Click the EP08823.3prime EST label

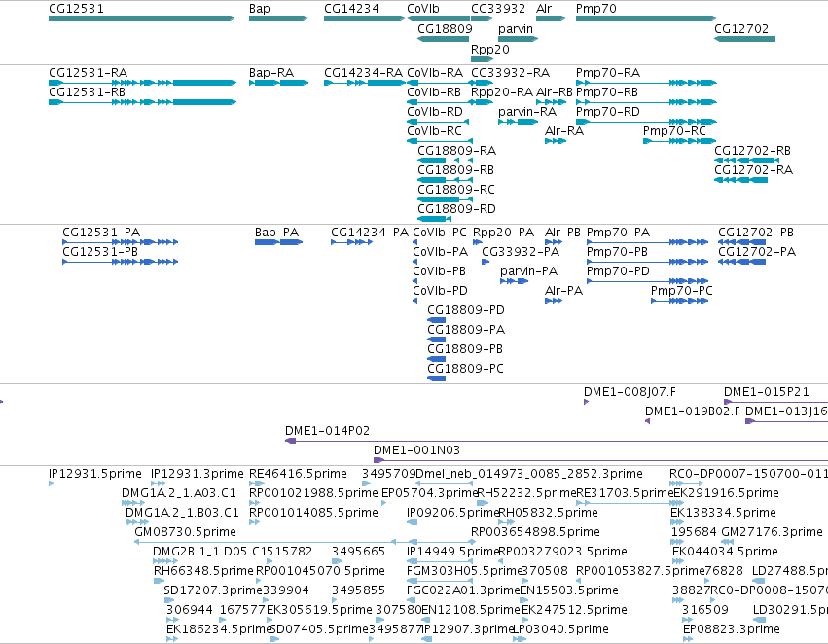732,629
